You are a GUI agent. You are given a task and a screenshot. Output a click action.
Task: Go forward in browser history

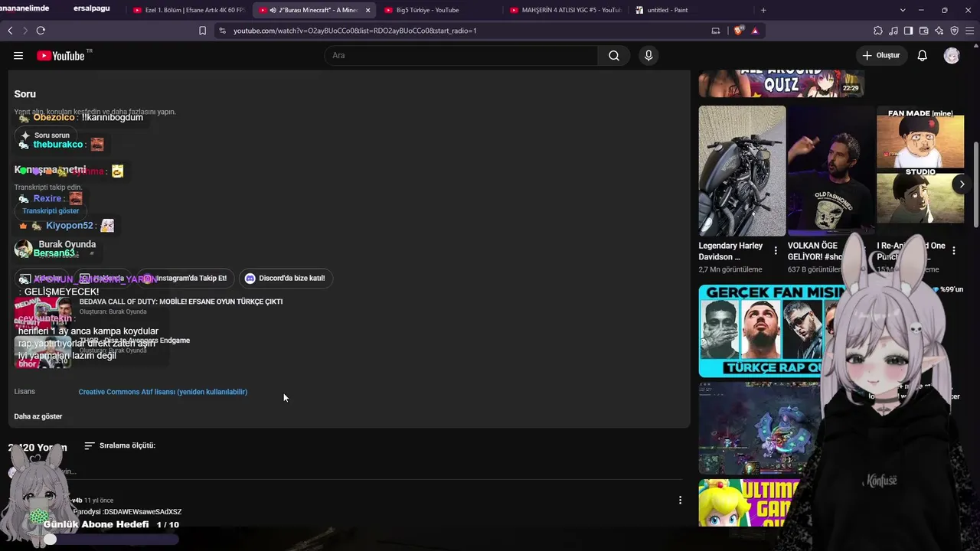[x=25, y=31]
